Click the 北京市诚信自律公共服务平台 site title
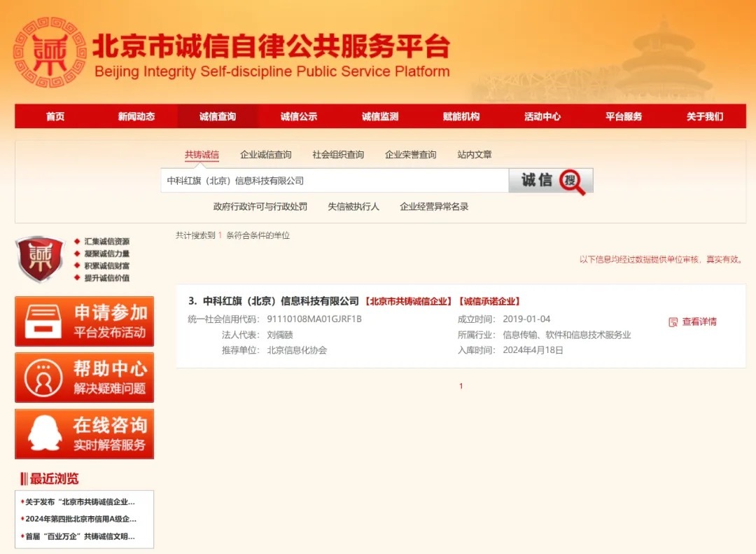The width and height of the screenshot is (756, 554). [272, 46]
